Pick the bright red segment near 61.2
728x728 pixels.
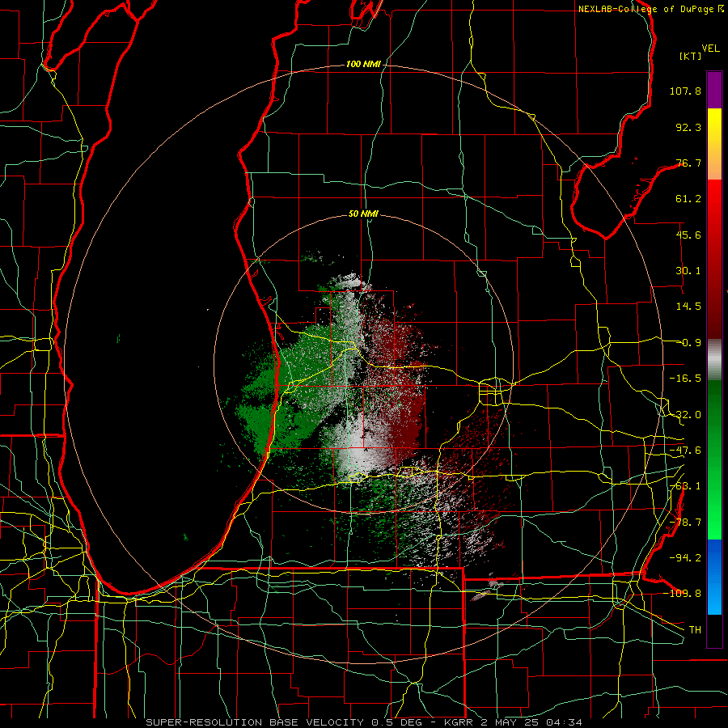[x=714, y=200]
